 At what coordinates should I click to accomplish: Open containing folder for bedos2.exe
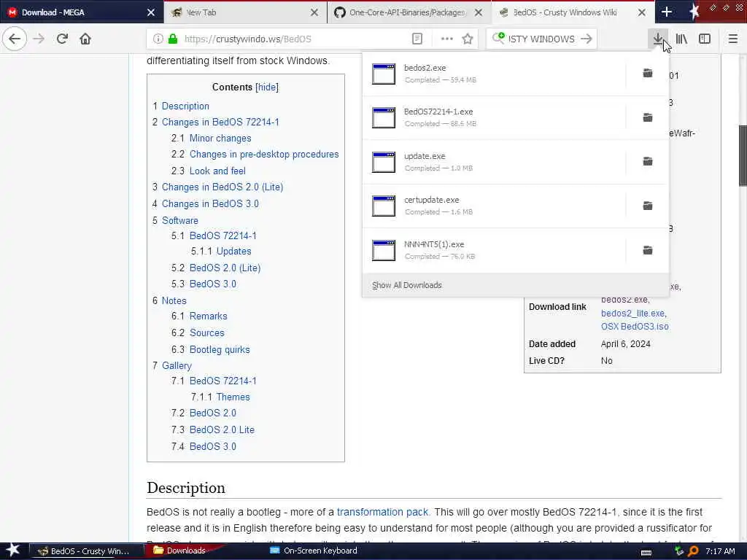click(x=648, y=73)
